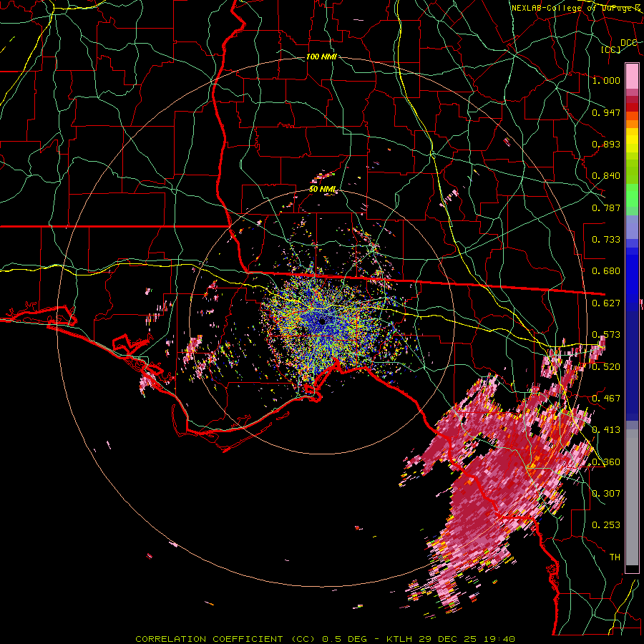Click the Correlation Coefficient caption at bottom
644x644 pixels.
325,639
